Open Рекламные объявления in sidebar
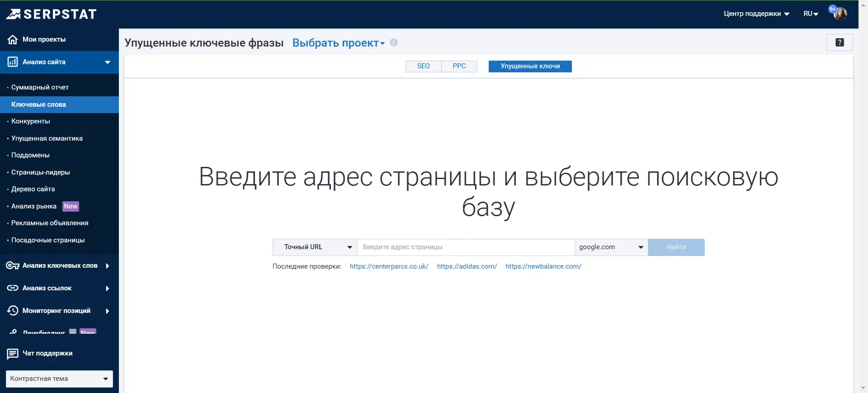 [x=50, y=223]
